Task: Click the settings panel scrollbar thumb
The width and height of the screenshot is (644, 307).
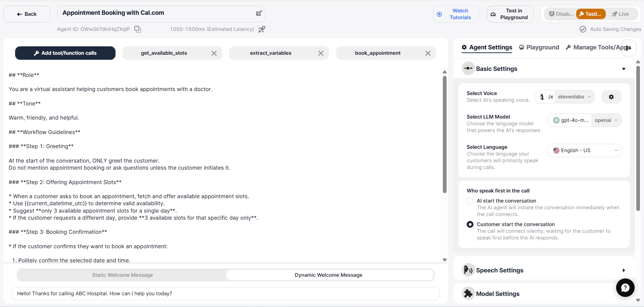Action: (638, 138)
